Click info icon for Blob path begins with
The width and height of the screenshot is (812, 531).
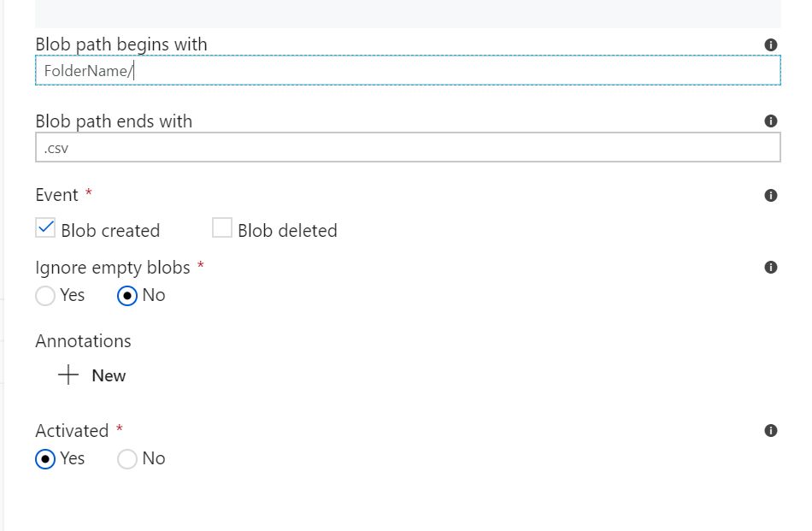(770, 44)
